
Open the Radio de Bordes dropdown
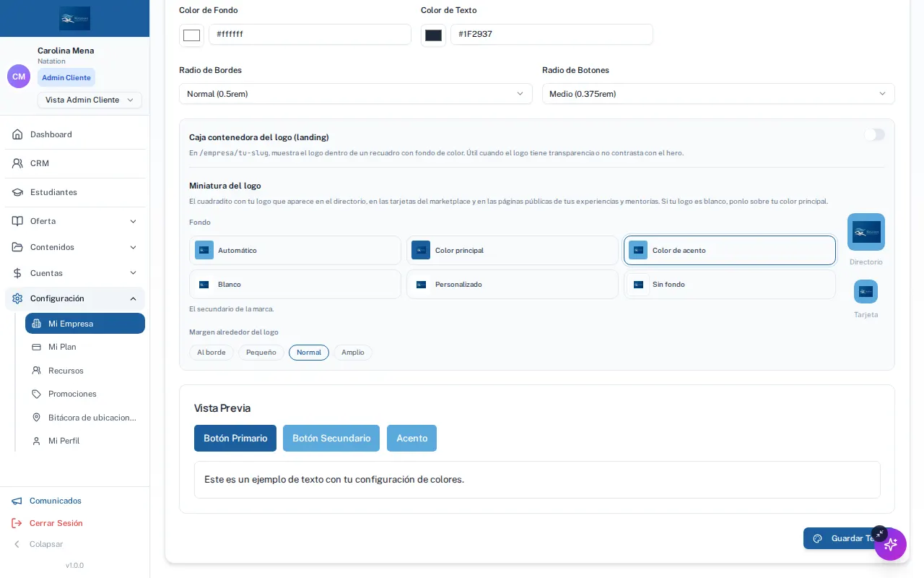tap(356, 94)
